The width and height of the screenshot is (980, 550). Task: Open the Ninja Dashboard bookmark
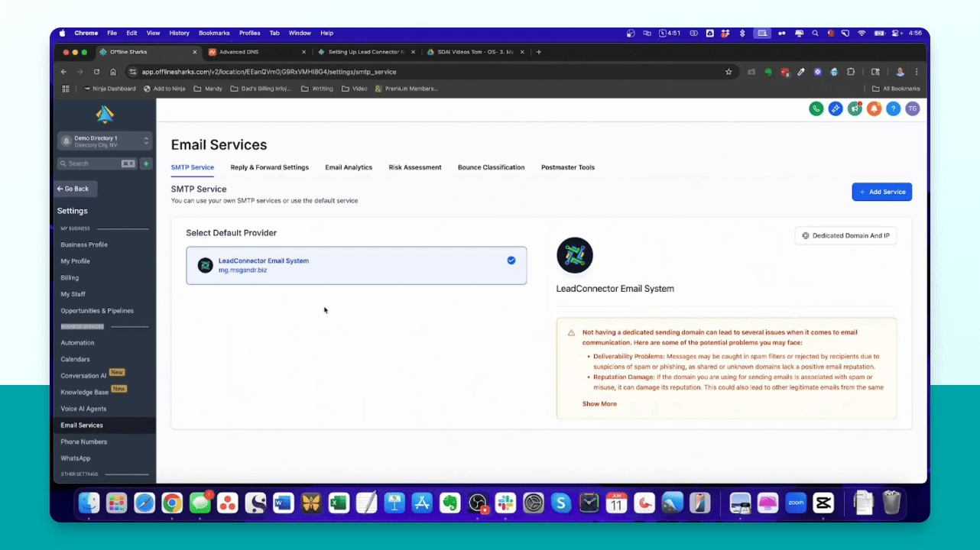[109, 89]
